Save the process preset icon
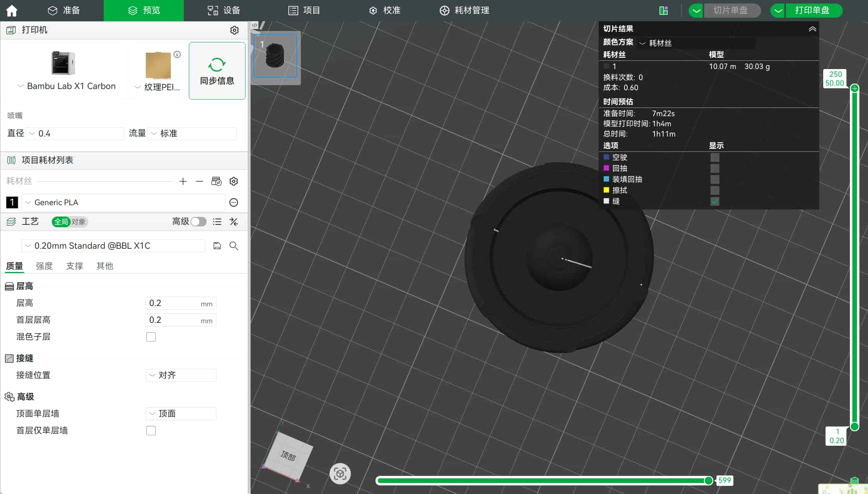 coord(217,246)
